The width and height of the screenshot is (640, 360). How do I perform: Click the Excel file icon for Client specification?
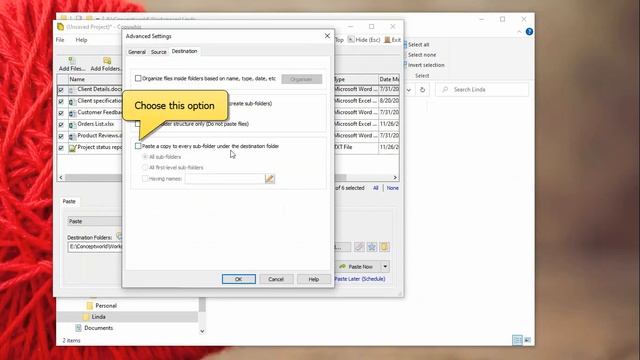pyautogui.click(x=72, y=101)
